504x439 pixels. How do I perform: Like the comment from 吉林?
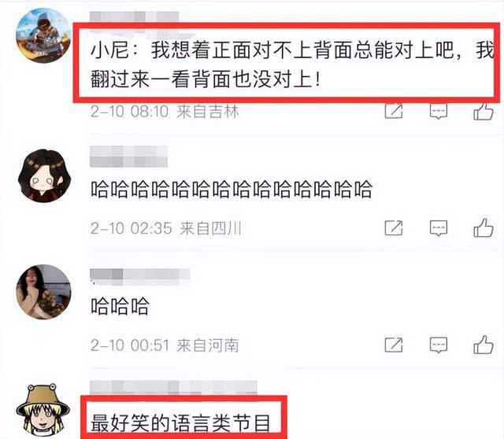[484, 112]
